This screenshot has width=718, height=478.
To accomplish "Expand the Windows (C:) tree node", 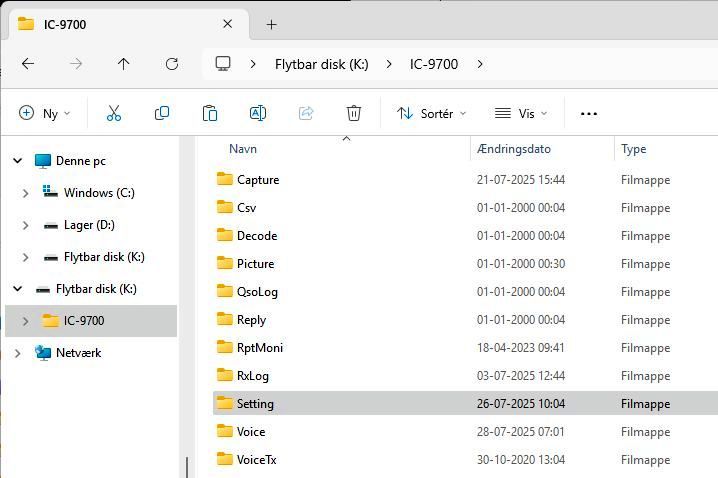I will point(26,193).
